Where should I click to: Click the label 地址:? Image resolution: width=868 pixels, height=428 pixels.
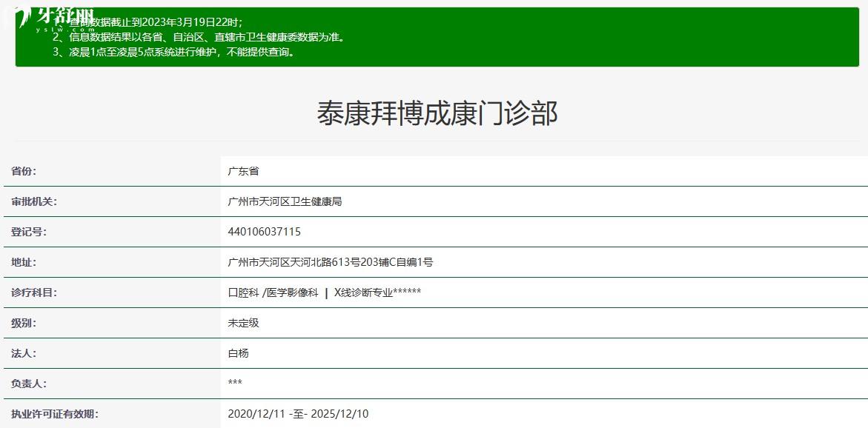[x=23, y=262]
